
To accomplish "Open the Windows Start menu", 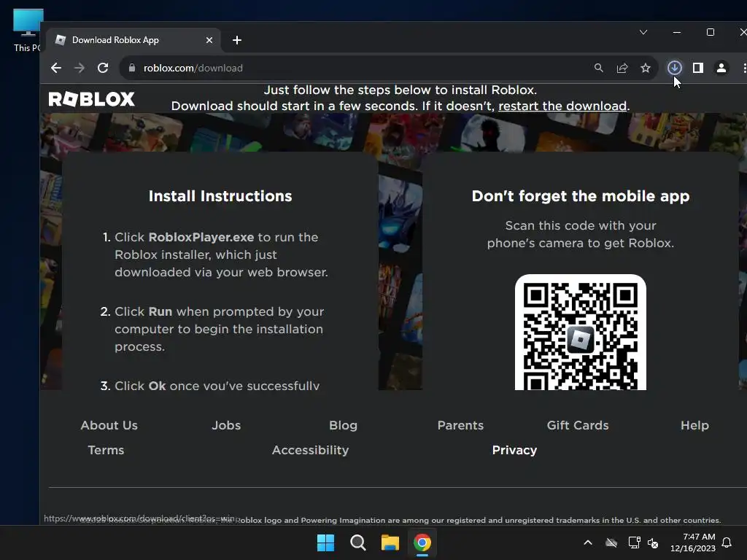I will click(x=326, y=542).
